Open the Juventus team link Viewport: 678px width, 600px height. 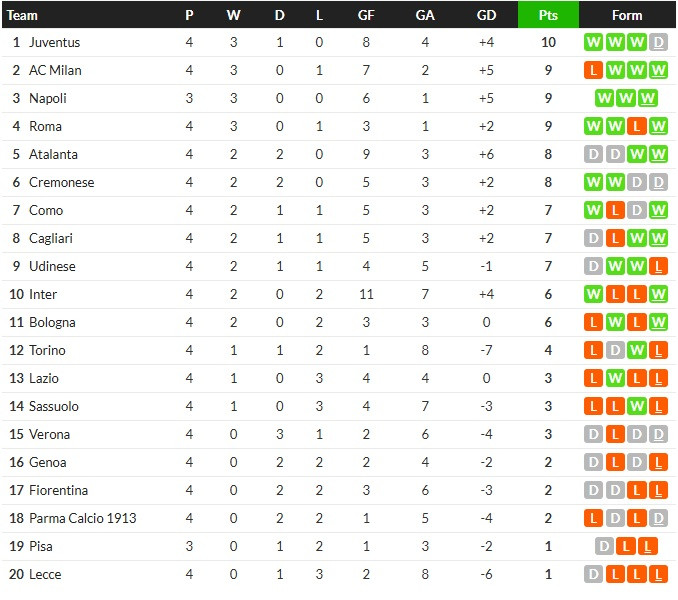(x=54, y=42)
